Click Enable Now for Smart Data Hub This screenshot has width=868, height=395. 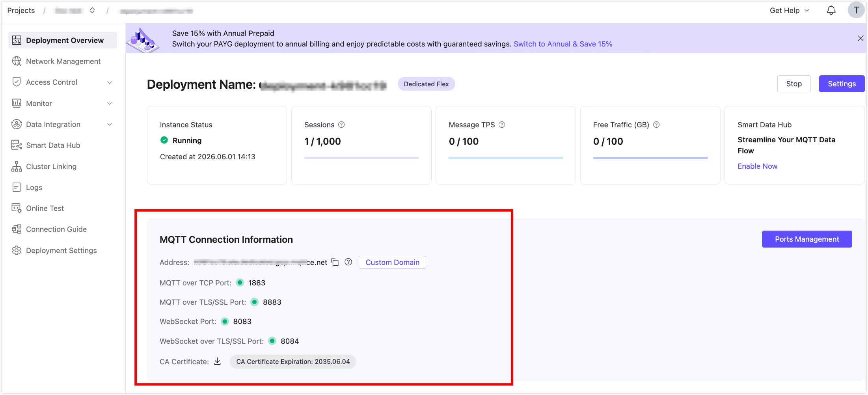pos(757,166)
